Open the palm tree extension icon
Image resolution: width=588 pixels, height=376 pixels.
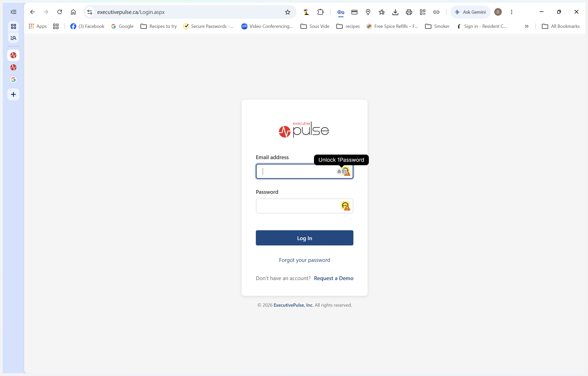click(x=306, y=12)
